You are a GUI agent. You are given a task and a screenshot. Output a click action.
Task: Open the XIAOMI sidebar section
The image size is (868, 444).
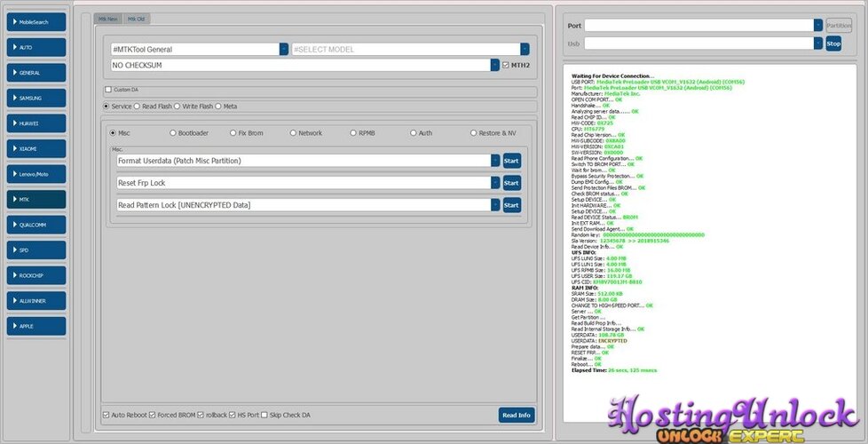coord(36,149)
